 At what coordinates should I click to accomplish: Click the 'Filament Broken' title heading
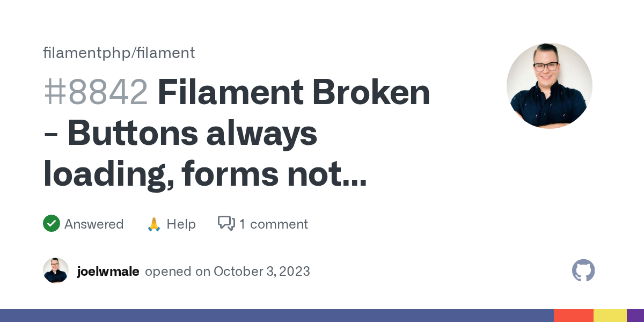coord(294,92)
